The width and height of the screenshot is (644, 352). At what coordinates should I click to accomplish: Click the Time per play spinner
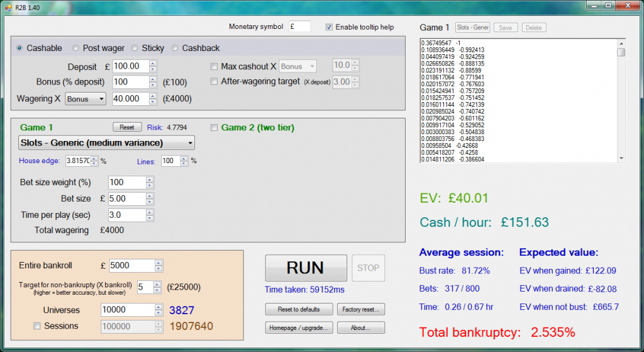[150, 215]
